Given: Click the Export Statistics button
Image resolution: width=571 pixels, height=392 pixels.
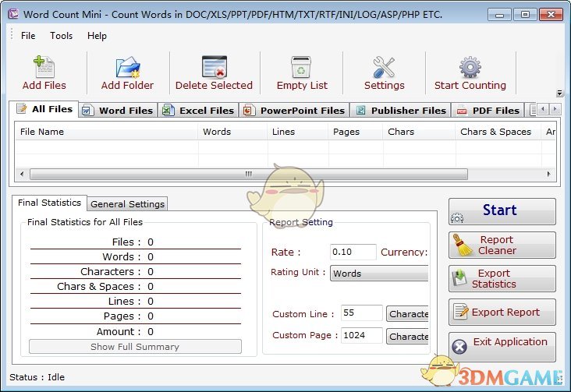Looking at the screenshot, I should [502, 279].
